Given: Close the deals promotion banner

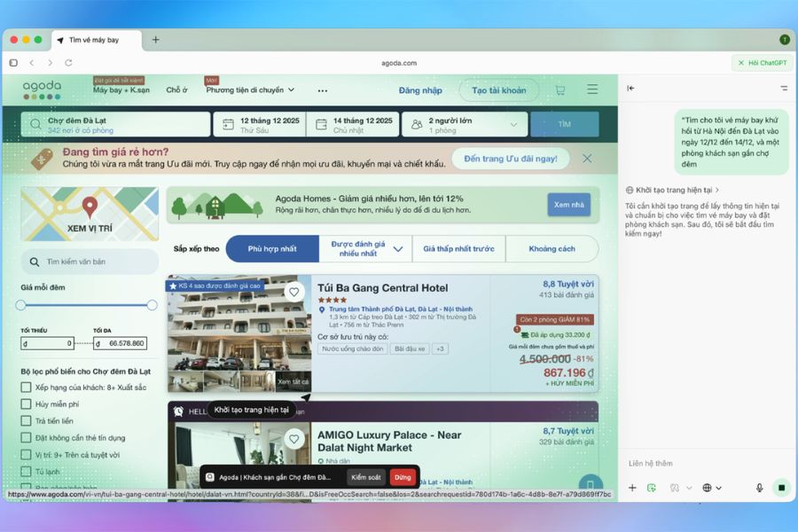Looking at the screenshot, I should 587,159.
